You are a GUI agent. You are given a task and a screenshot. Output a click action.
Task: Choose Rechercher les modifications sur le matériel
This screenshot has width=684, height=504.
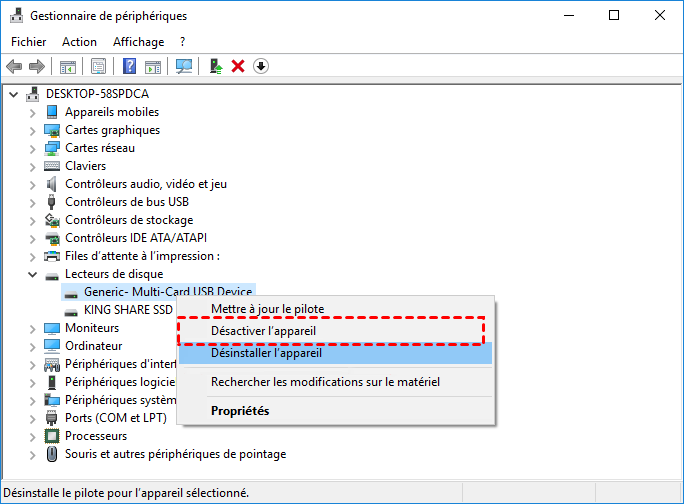pyautogui.click(x=336, y=382)
